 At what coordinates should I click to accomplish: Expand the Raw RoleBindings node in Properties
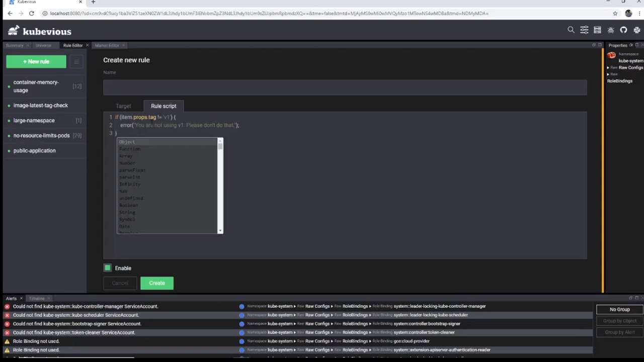[608, 74]
